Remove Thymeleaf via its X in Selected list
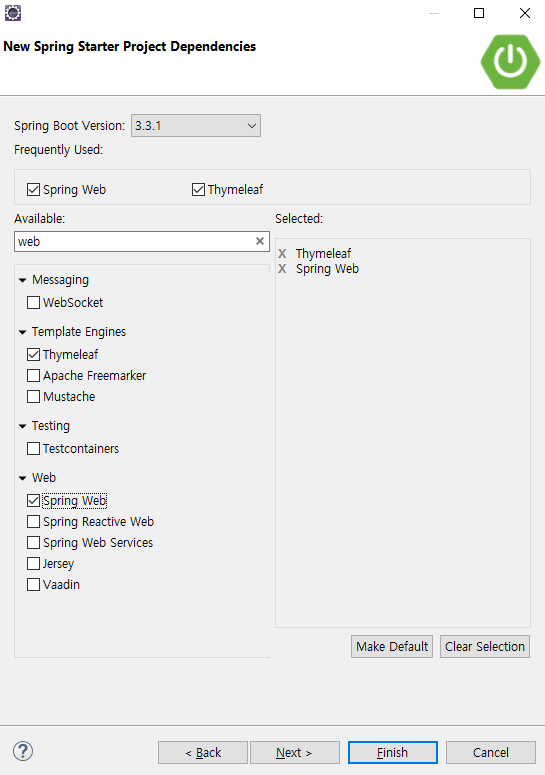Screen dimensions: 545x775 282,254
